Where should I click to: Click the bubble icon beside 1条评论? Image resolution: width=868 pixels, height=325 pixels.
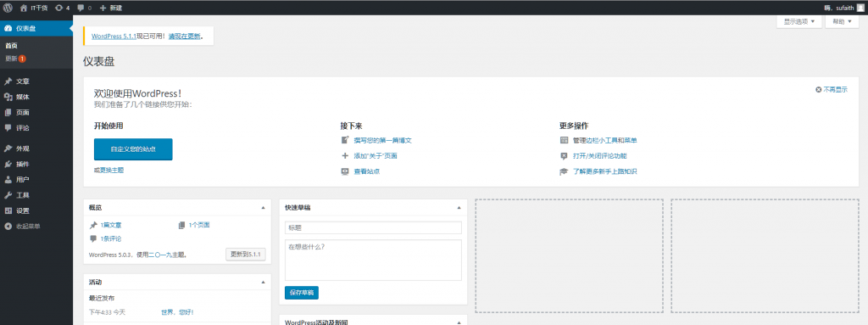tap(93, 238)
